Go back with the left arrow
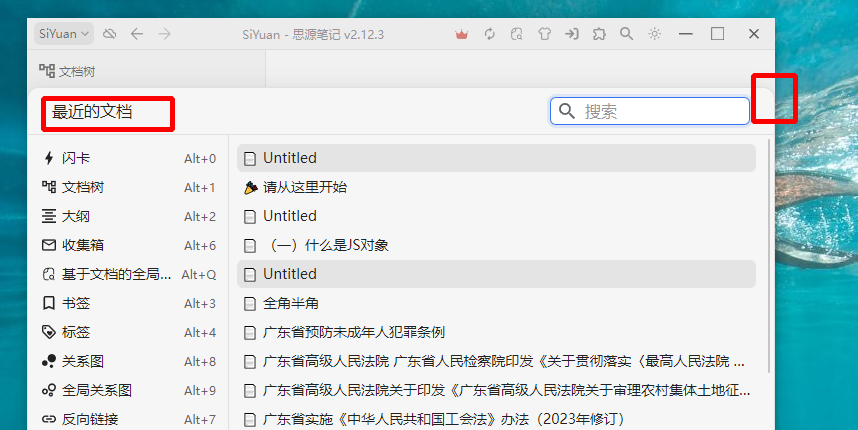 (137, 34)
